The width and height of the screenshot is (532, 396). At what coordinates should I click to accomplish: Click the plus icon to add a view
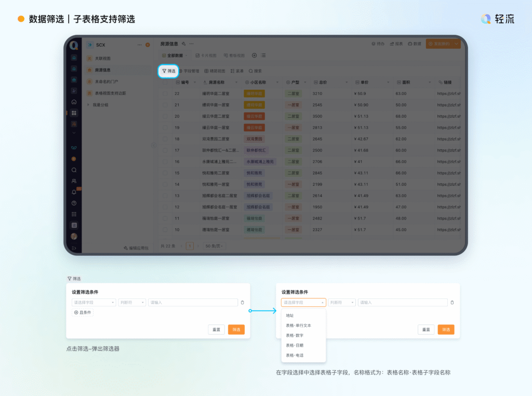(x=254, y=56)
